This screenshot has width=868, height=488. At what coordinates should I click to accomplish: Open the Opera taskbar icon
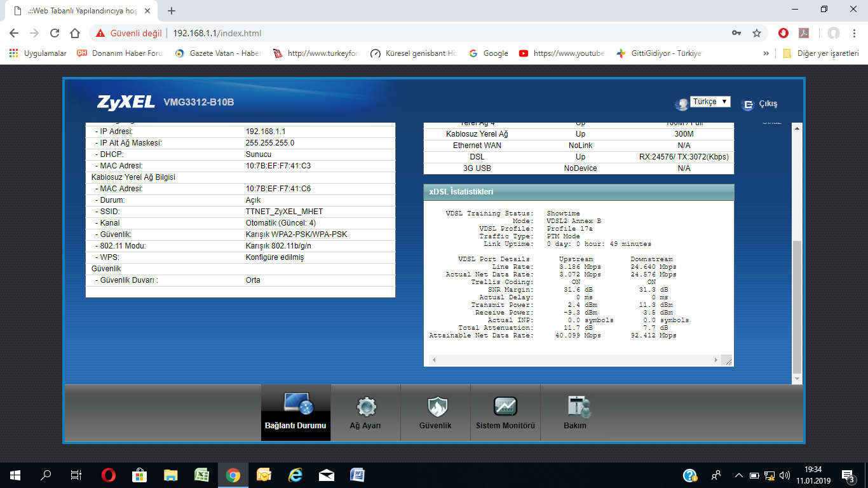coord(109,475)
